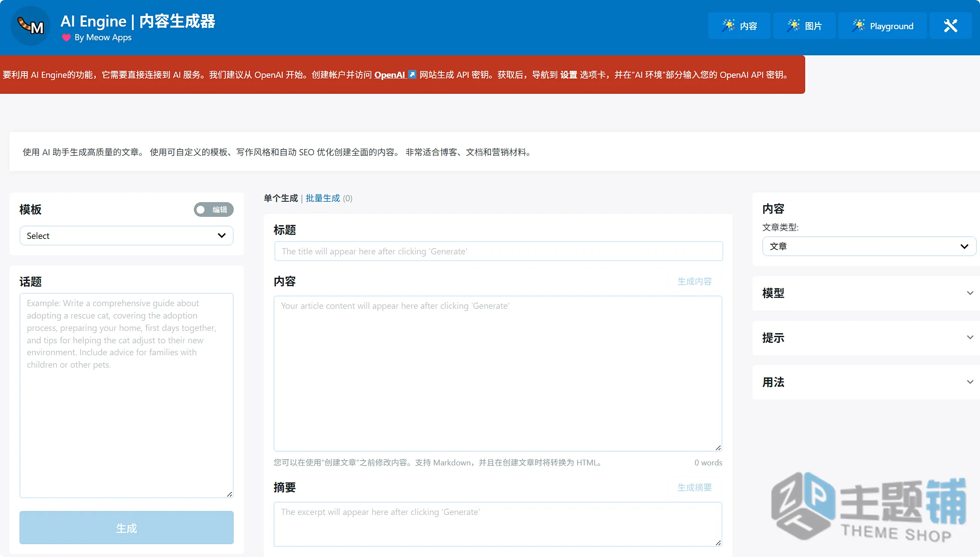Image resolution: width=980 pixels, height=557 pixels.
Task: Click the 0 words counter text
Action: [708, 463]
